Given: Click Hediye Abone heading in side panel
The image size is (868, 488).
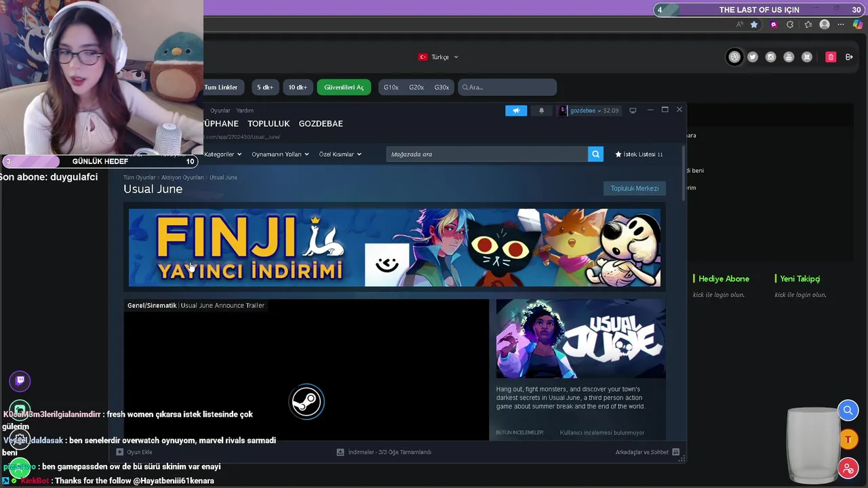Looking at the screenshot, I should click(x=724, y=279).
